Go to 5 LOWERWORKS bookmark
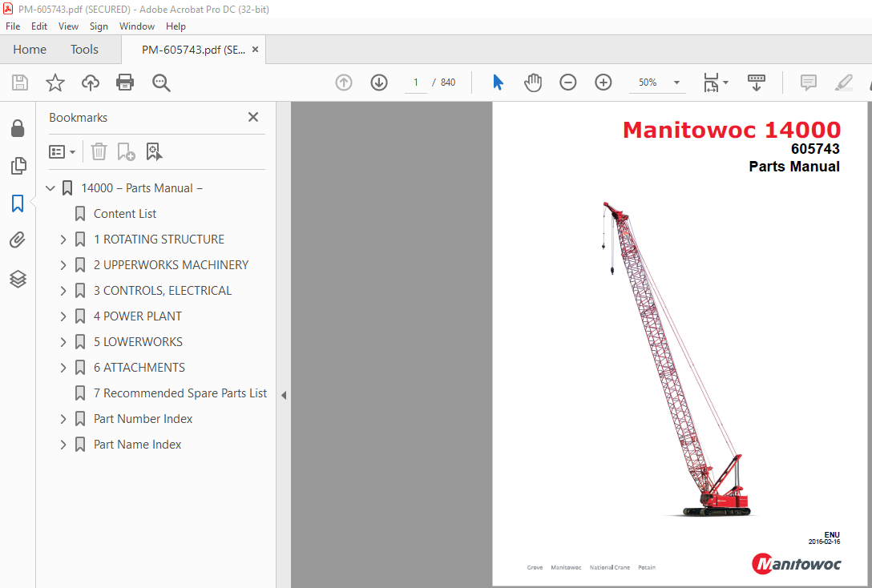 point(139,342)
